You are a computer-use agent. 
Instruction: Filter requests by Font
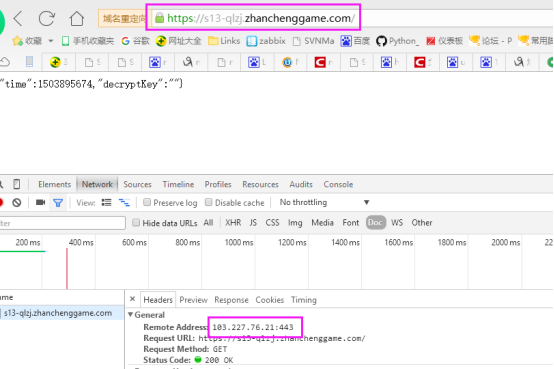click(x=350, y=223)
